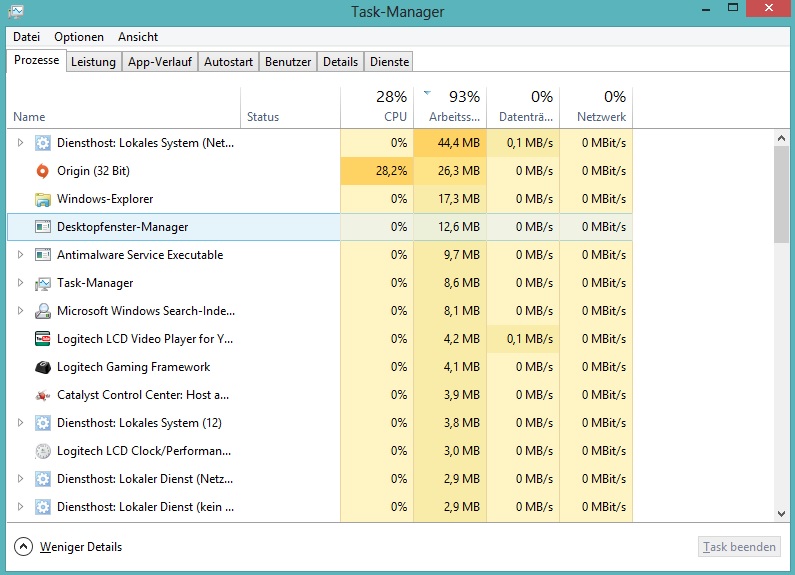The height and width of the screenshot is (575, 795).
Task: Switch to the Autostart tab
Action: (228, 62)
